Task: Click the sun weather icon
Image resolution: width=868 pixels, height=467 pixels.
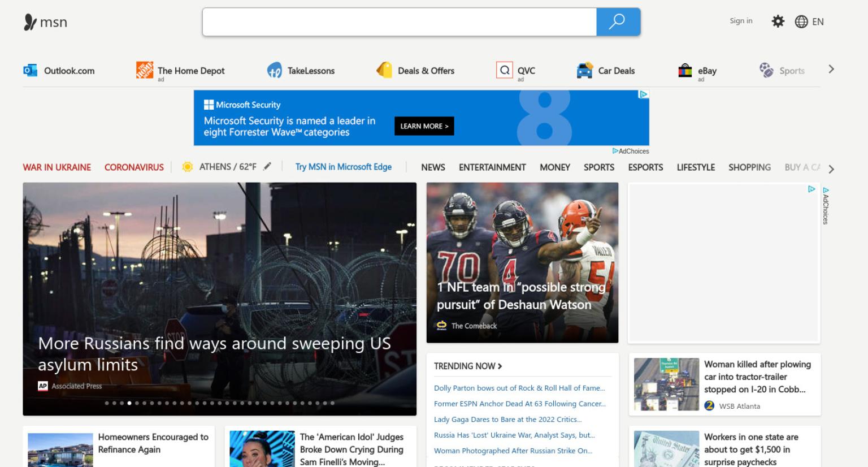Action: 188,167
